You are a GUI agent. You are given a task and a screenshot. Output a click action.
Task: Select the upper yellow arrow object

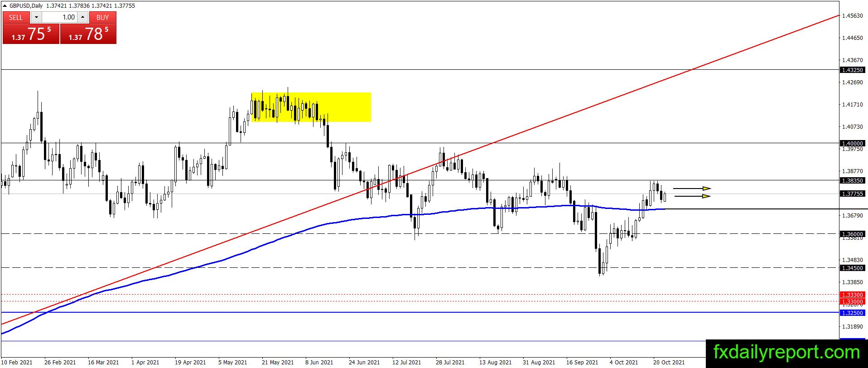coord(692,189)
